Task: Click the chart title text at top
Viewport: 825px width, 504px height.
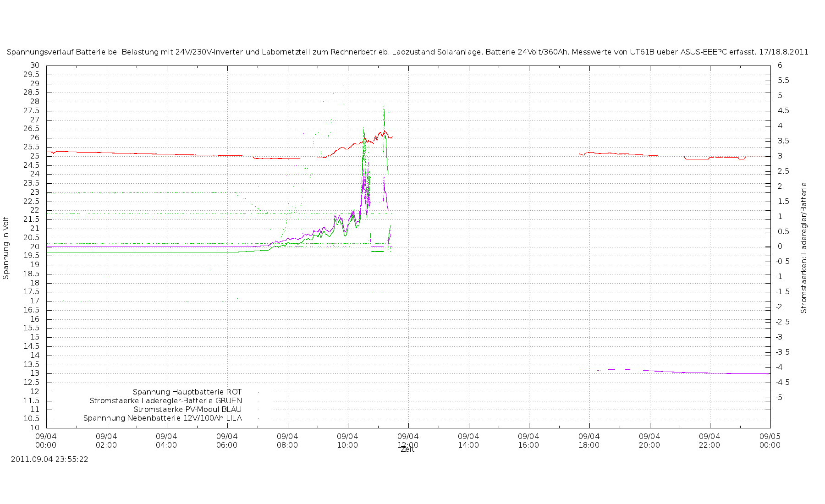Action: coord(407,52)
